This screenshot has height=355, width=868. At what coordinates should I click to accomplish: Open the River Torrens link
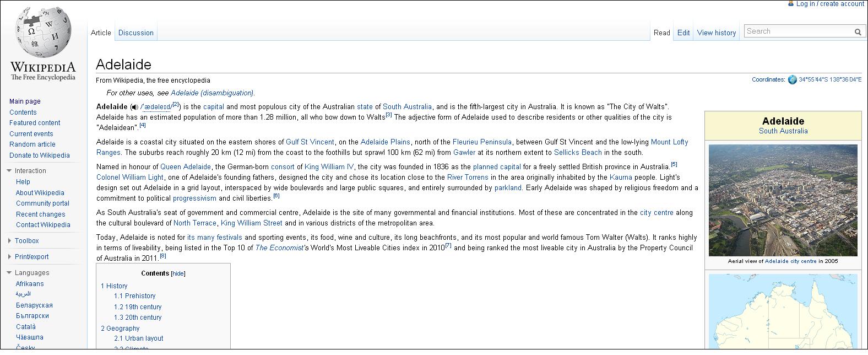coord(468,177)
